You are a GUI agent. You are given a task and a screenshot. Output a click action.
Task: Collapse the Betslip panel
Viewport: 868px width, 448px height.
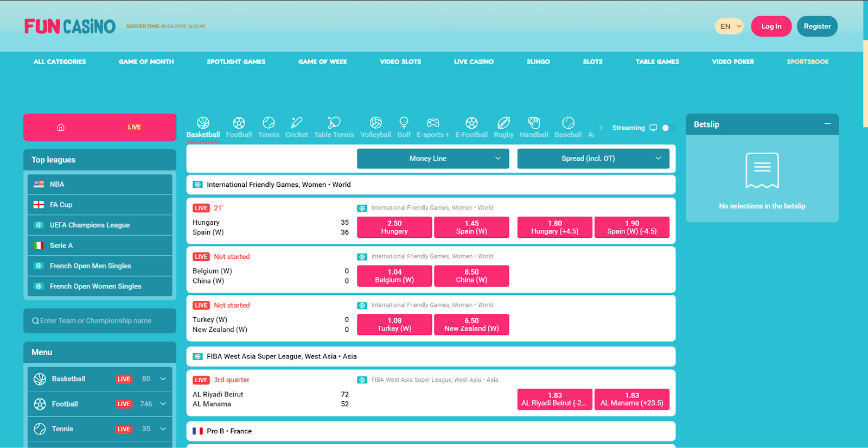point(827,124)
